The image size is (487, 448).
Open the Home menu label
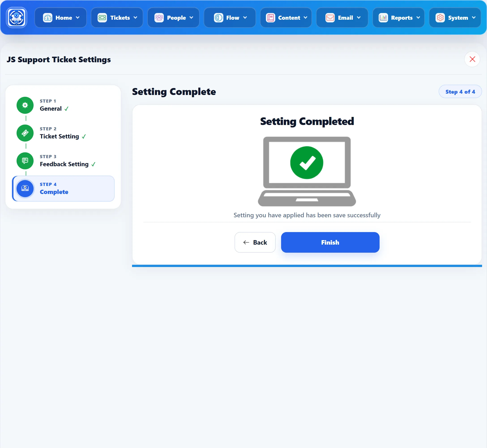pos(64,18)
